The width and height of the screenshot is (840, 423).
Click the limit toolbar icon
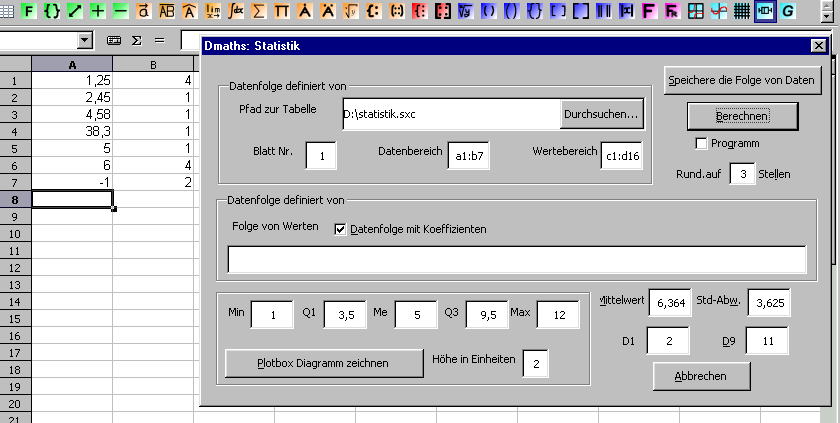[213, 11]
